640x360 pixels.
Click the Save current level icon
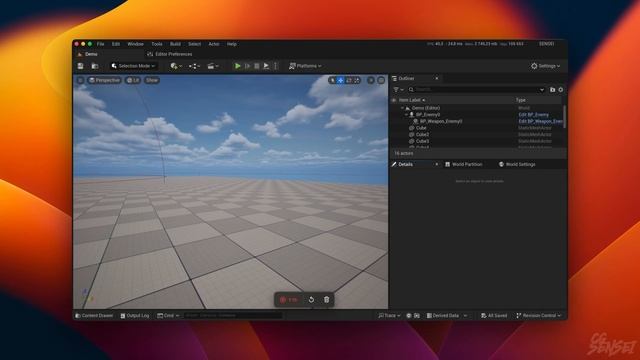(x=80, y=66)
